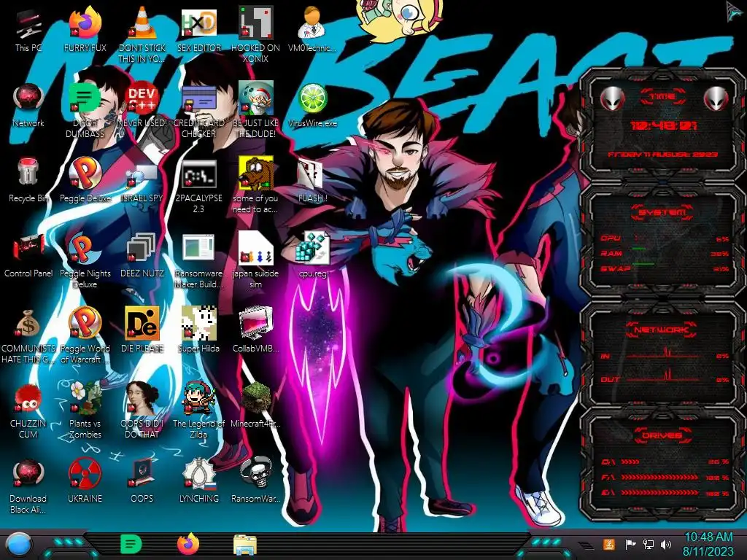Launch Firefox from the taskbar
Screen dimensions: 747x560
(188, 544)
